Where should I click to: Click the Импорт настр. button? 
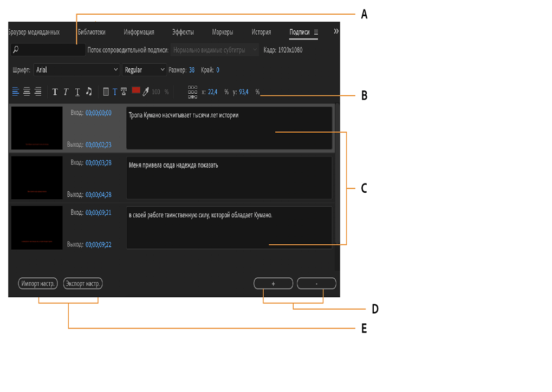37,283
